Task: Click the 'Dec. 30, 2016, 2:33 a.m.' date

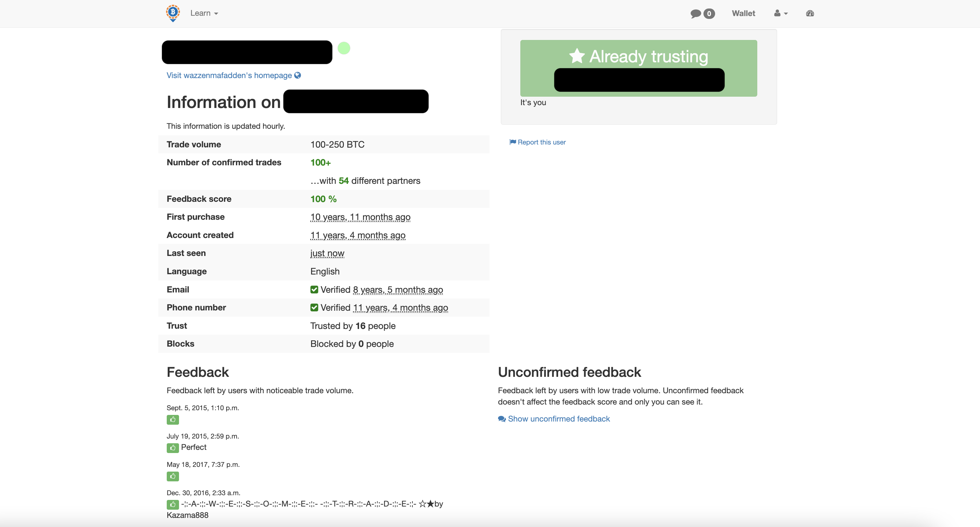Action: [x=204, y=493]
